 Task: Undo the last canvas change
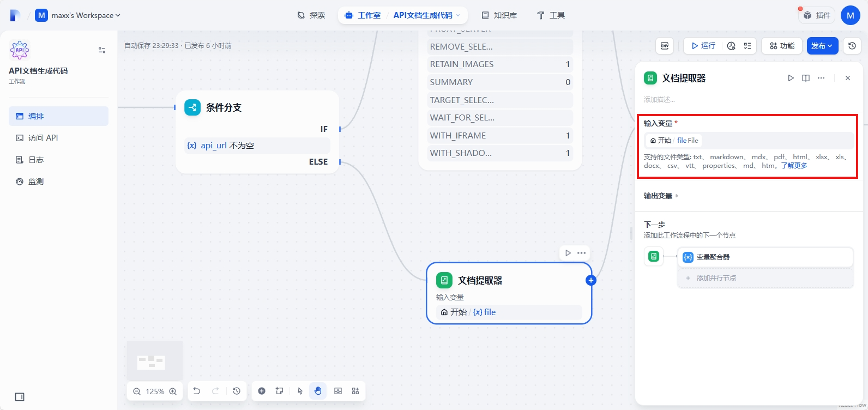[x=197, y=391]
